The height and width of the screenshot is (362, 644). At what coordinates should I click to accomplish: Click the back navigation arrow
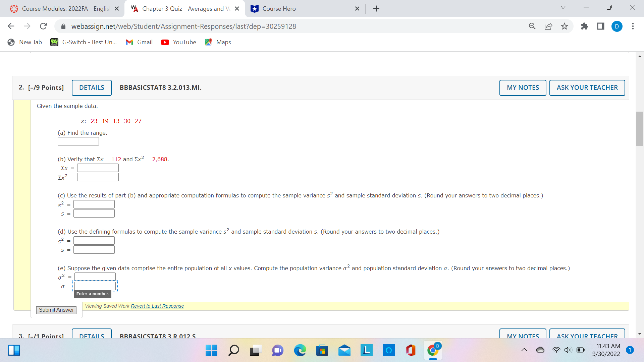[x=11, y=26]
